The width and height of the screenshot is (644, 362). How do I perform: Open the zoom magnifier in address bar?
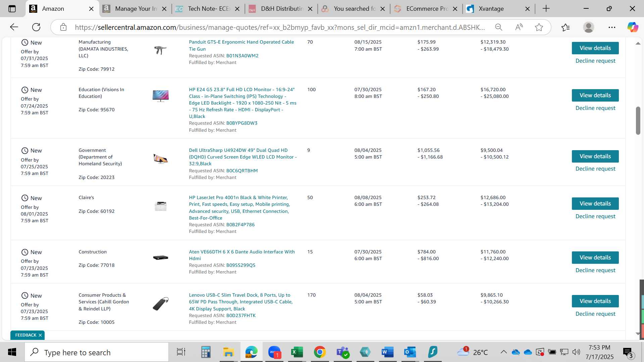point(499,27)
